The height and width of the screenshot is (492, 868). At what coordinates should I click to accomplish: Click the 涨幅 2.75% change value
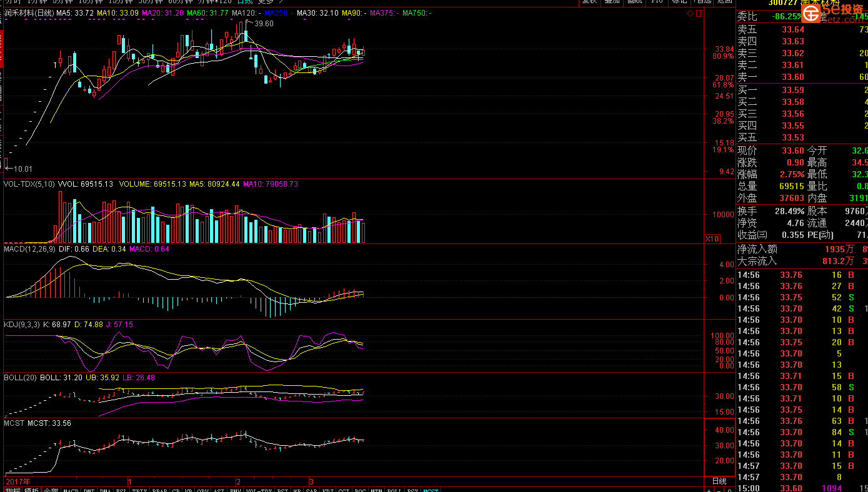792,174
